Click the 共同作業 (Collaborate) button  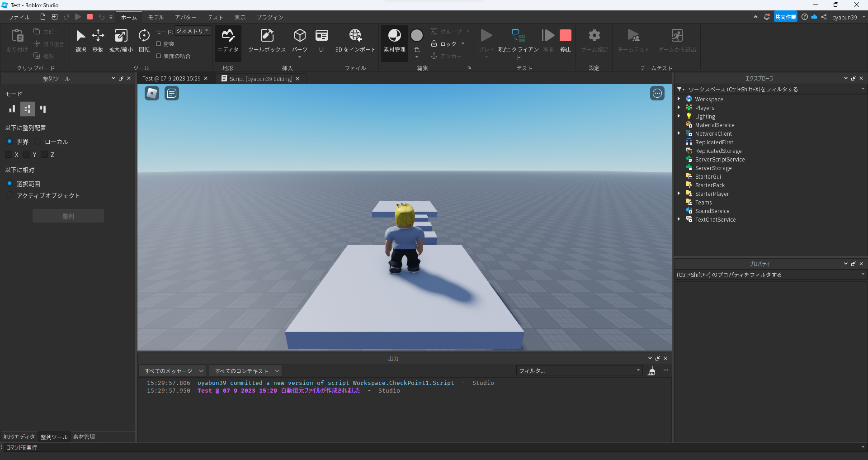pyautogui.click(x=785, y=17)
